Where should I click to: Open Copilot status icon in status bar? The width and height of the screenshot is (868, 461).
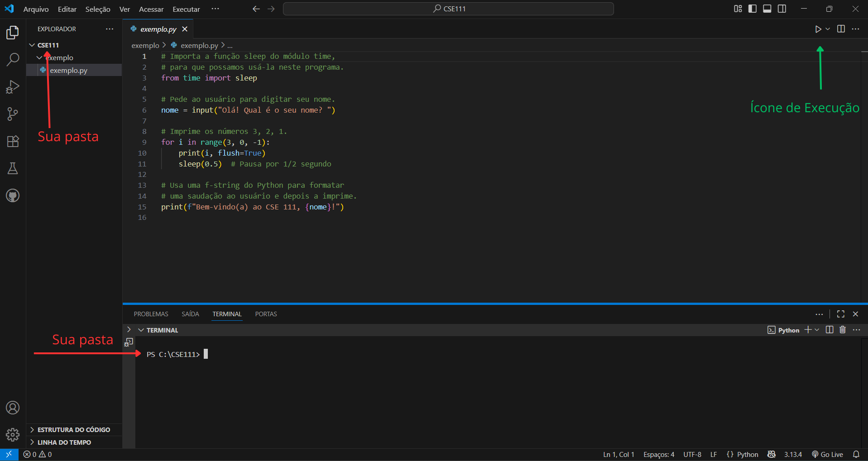(x=772, y=454)
